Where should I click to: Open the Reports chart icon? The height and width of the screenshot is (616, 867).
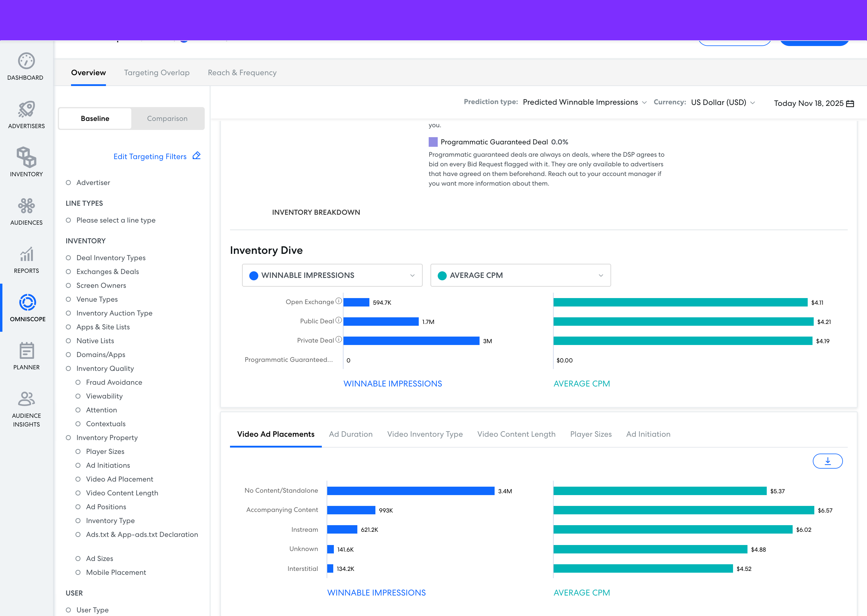(26, 254)
